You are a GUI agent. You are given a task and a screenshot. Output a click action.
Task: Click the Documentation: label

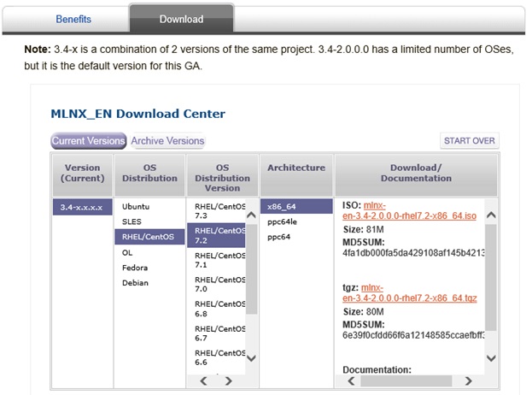[377, 369]
